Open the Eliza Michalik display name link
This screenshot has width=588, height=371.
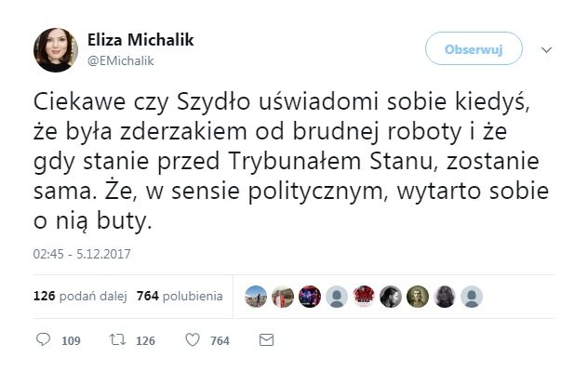(x=140, y=40)
